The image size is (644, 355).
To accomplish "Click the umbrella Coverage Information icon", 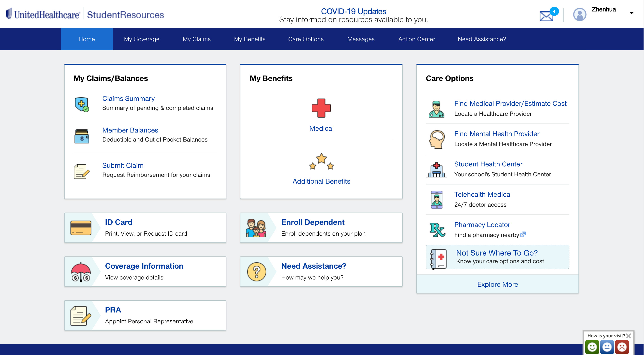I will click(x=81, y=272).
